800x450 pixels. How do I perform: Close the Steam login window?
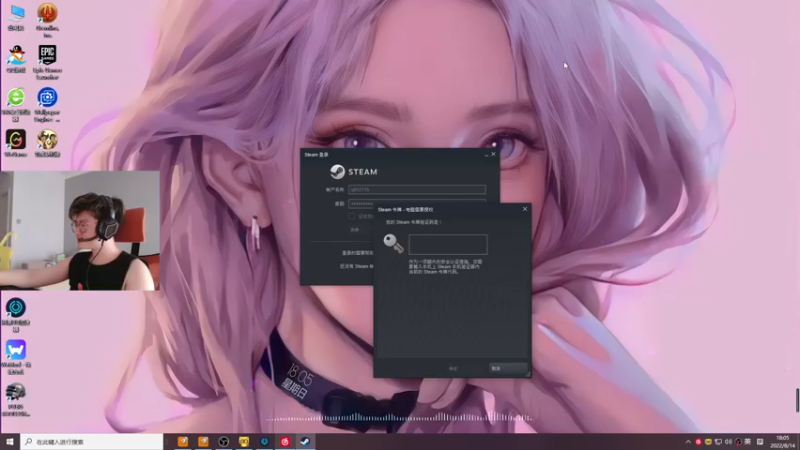coord(493,154)
